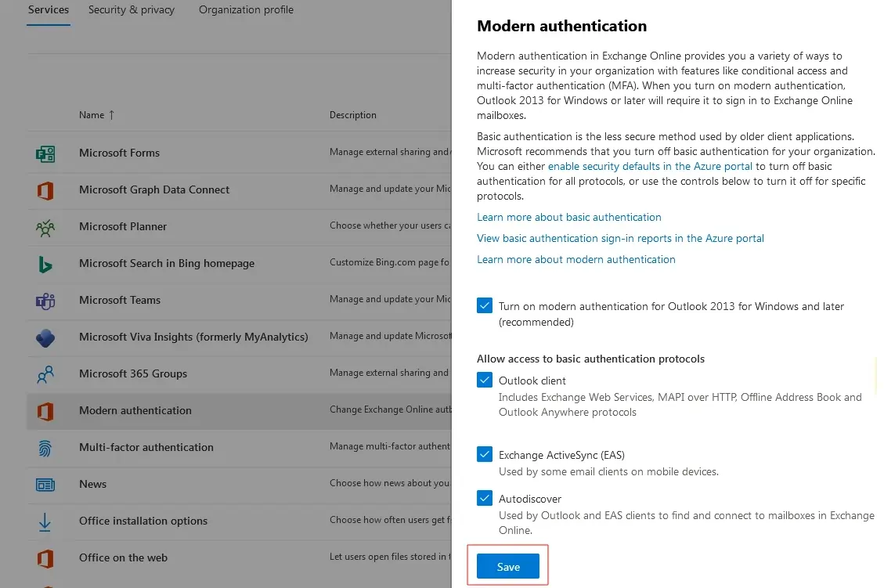Click the Microsoft Forms icon

pyautogui.click(x=45, y=153)
